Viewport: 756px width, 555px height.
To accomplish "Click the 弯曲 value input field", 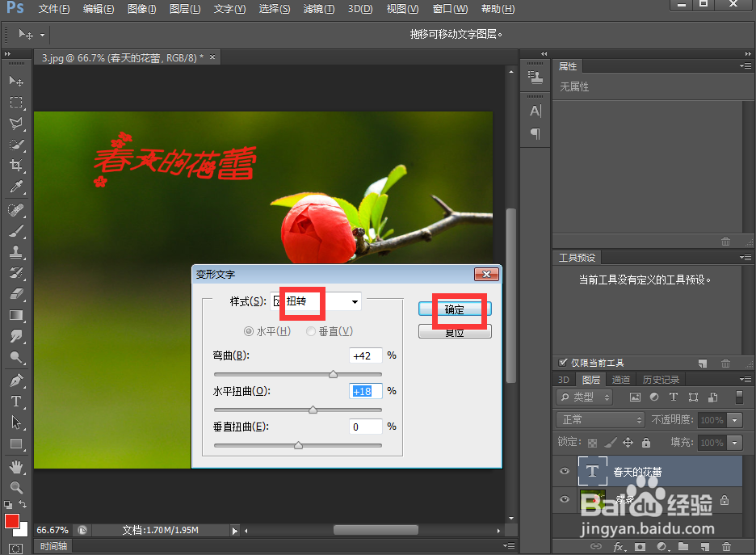I will point(365,355).
